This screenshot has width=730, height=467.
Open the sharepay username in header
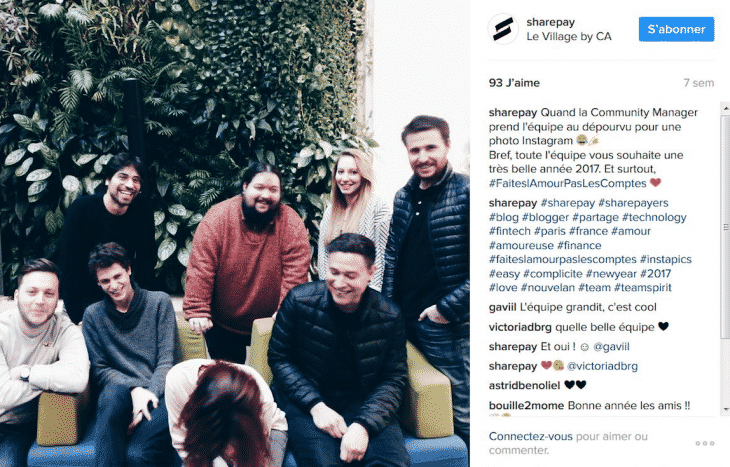tap(550, 22)
